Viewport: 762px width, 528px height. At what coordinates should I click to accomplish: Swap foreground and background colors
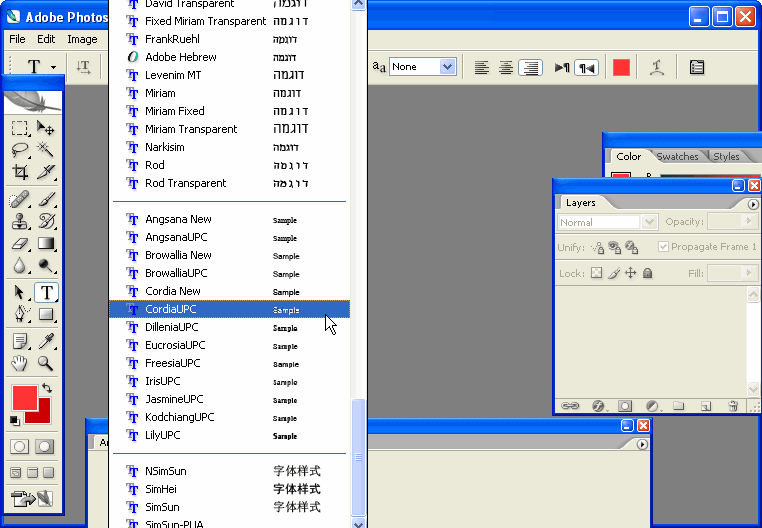pos(47,388)
